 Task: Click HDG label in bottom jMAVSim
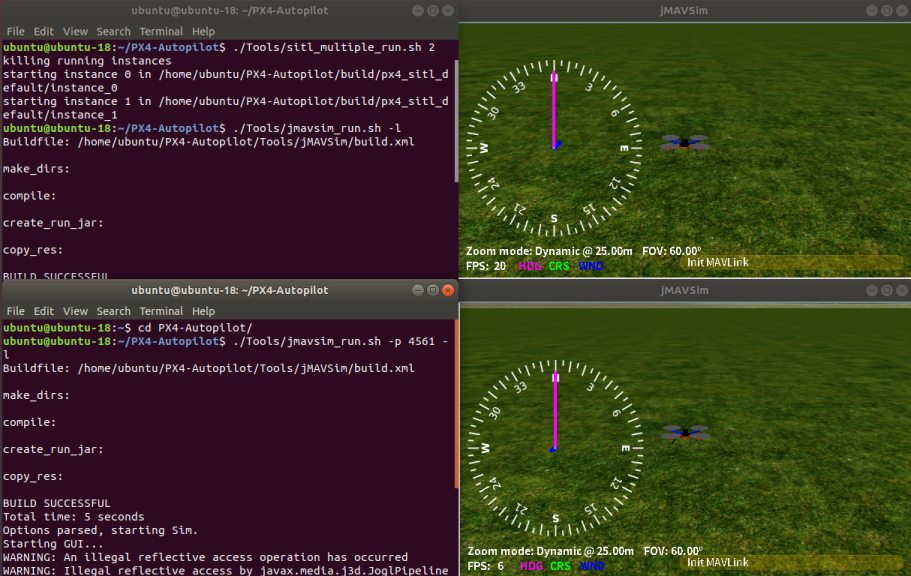click(x=532, y=566)
